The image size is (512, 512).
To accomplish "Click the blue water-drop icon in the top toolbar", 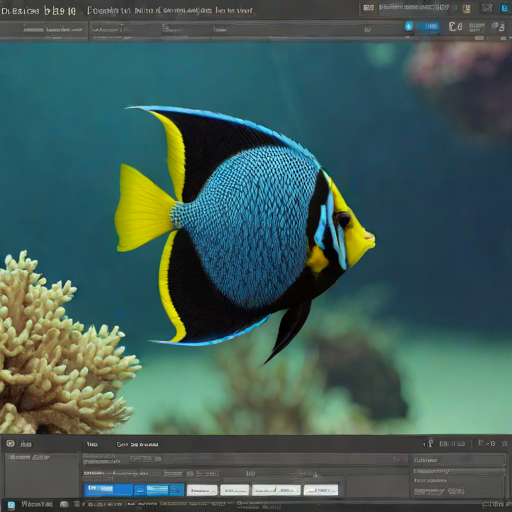I will 409,26.
